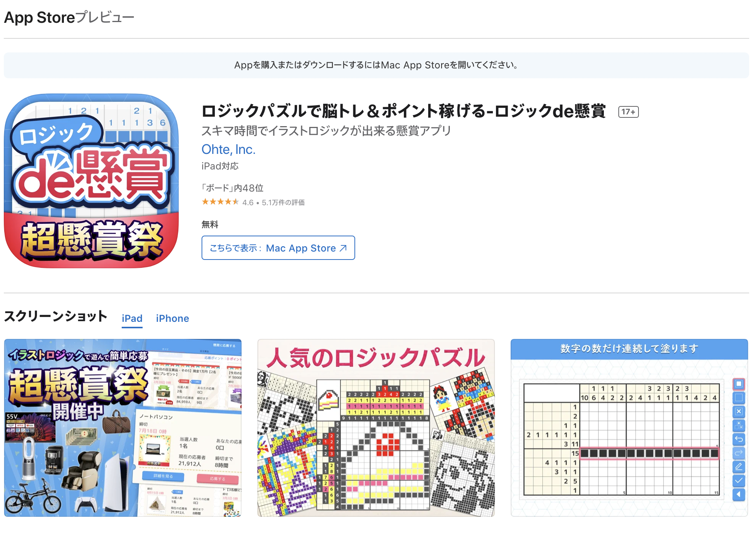Image resolution: width=756 pixels, height=535 pixels.
Task: Click the left triangle collapse icon
Action: 739,494
